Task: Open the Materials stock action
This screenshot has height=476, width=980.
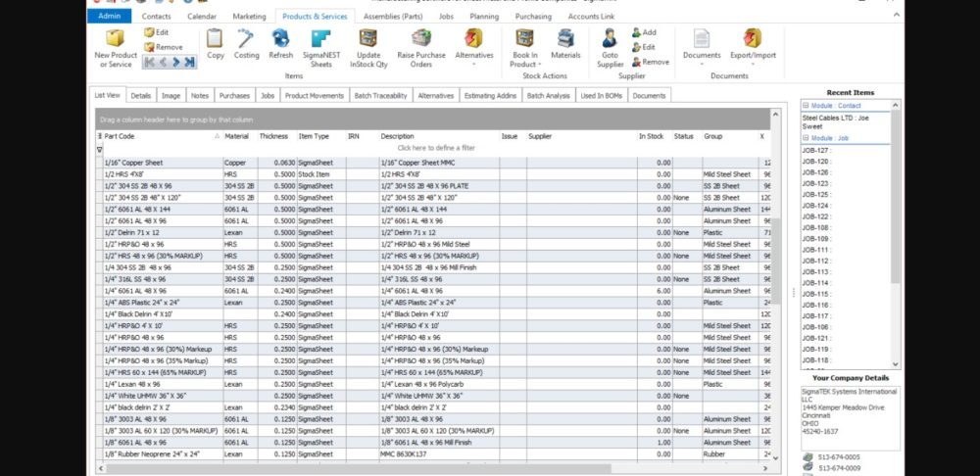Action: tap(565, 39)
